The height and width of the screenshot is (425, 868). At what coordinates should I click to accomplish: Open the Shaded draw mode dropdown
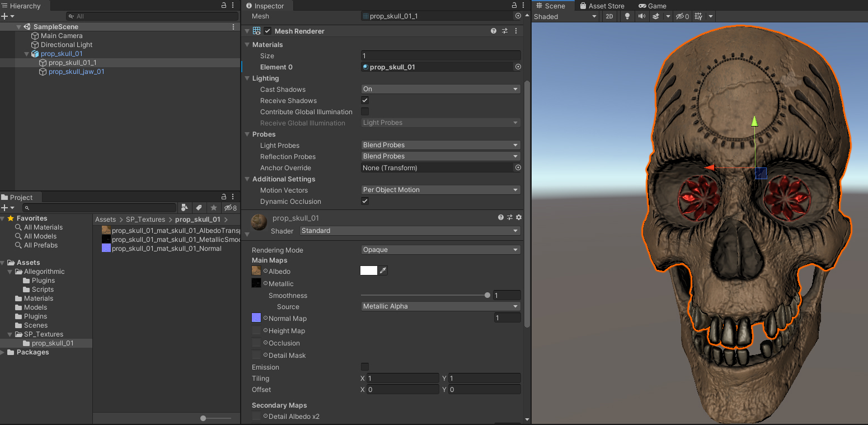coord(565,17)
